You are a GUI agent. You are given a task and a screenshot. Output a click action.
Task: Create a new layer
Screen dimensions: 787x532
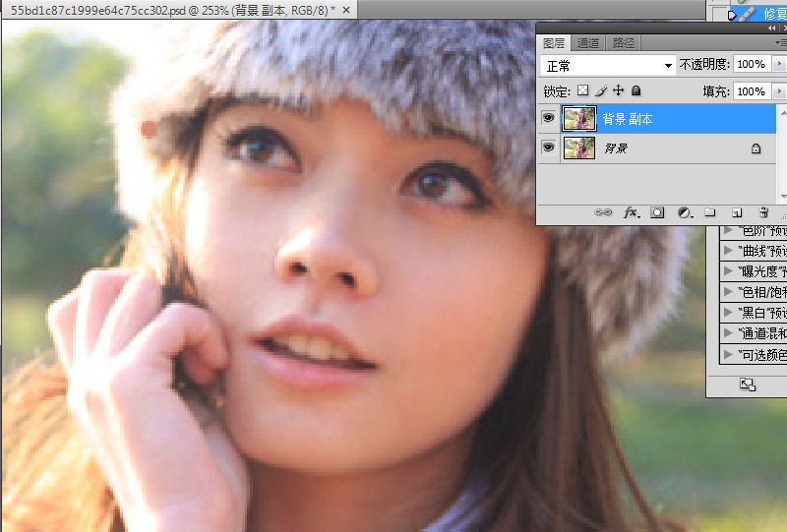[736, 212]
